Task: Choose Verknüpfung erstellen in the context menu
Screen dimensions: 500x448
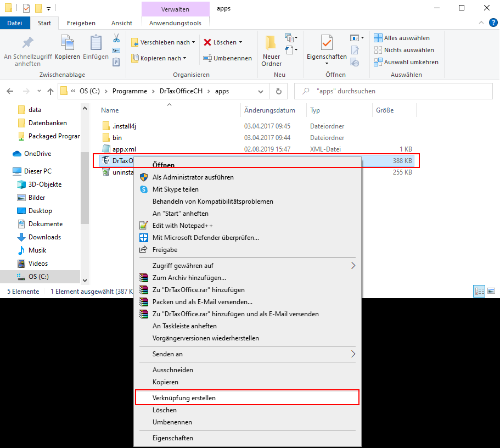Action: [x=248, y=398]
